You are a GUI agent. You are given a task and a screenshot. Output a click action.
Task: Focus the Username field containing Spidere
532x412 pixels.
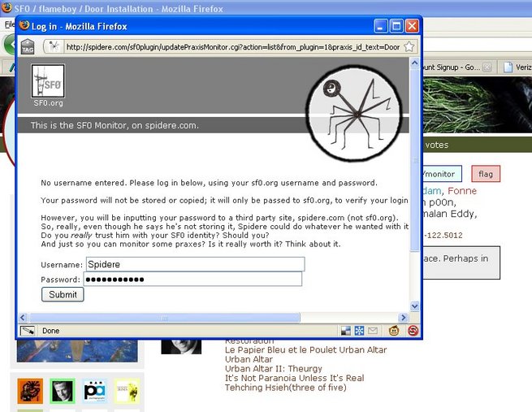(x=196, y=264)
